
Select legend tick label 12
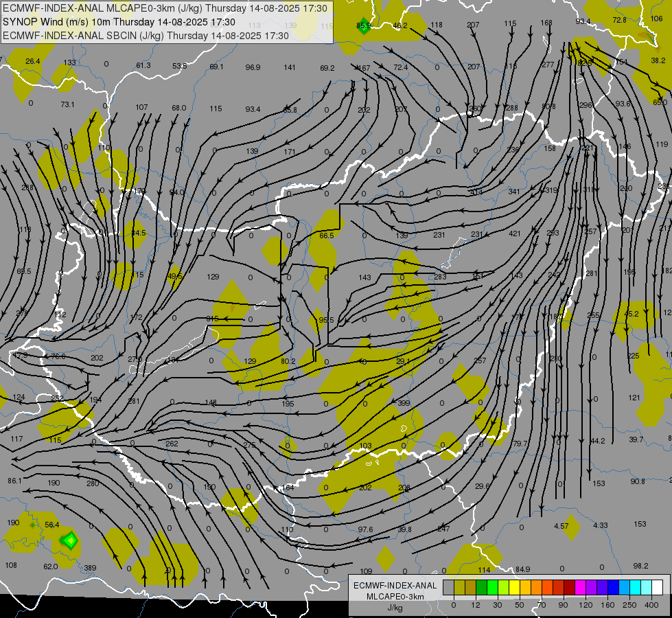pos(476,605)
